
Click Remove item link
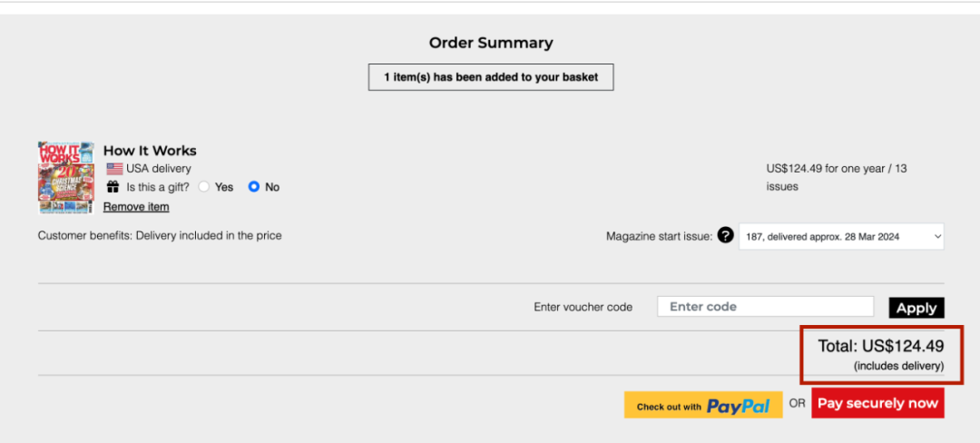click(136, 207)
